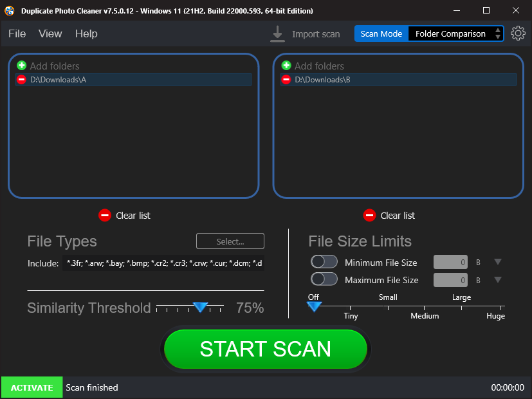Viewport: 532px width, 399px height.
Task: Click the Maximum File Size value field
Action: 450,280
